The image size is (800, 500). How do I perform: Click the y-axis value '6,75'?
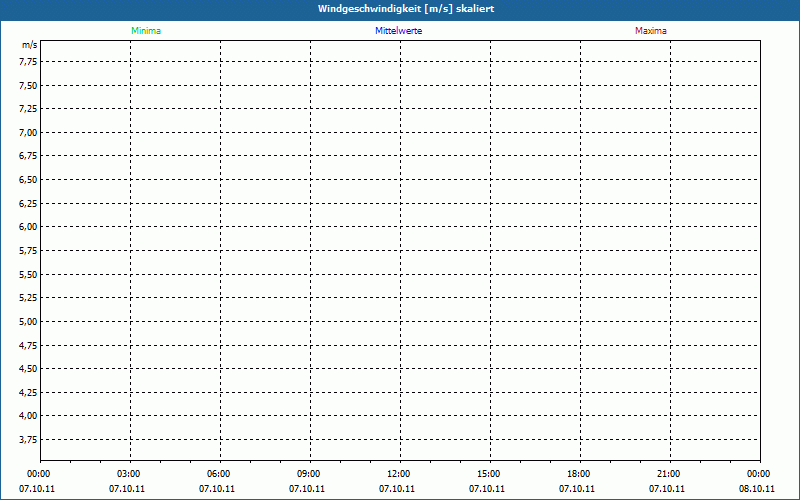point(28,156)
